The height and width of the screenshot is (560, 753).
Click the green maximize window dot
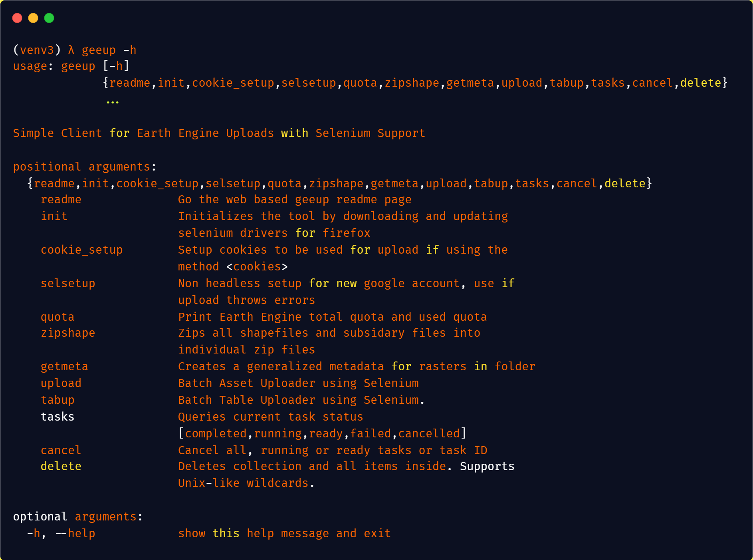click(49, 18)
